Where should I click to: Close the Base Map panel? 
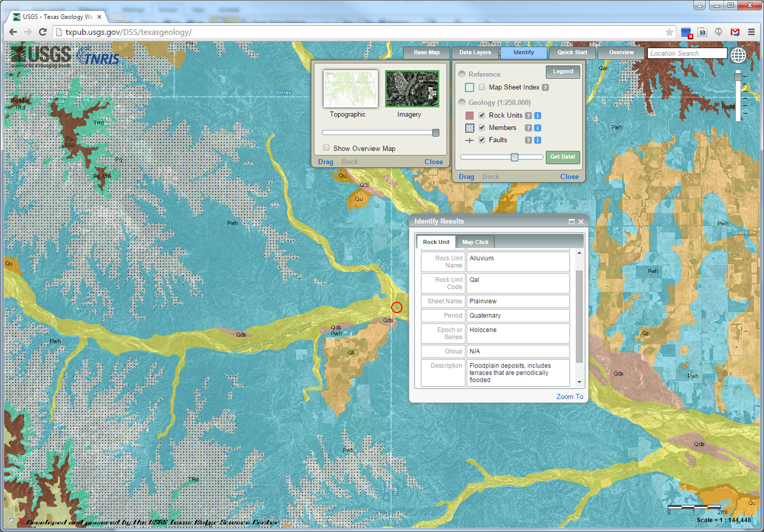click(x=433, y=162)
